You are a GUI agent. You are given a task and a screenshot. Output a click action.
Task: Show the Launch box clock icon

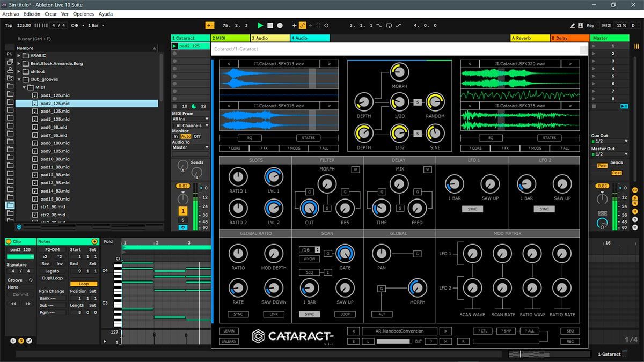point(13,341)
